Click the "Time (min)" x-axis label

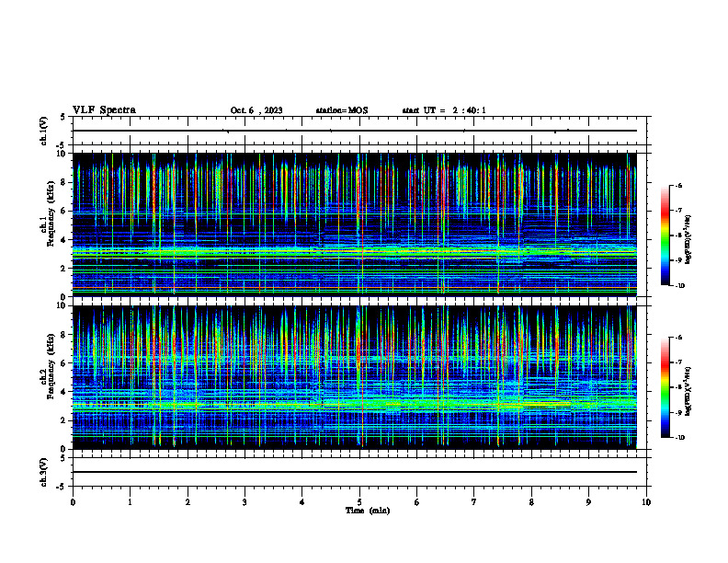(x=368, y=511)
